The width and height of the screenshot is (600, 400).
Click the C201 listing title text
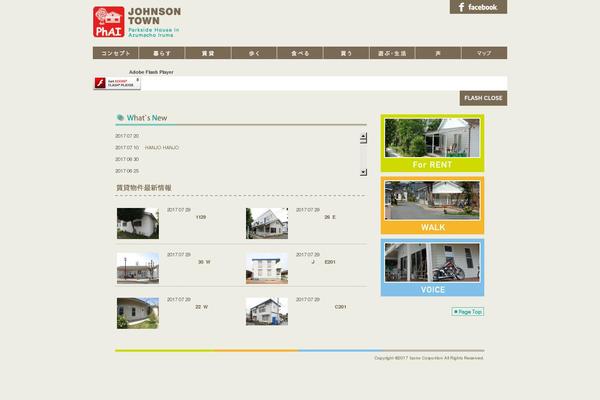click(x=340, y=307)
